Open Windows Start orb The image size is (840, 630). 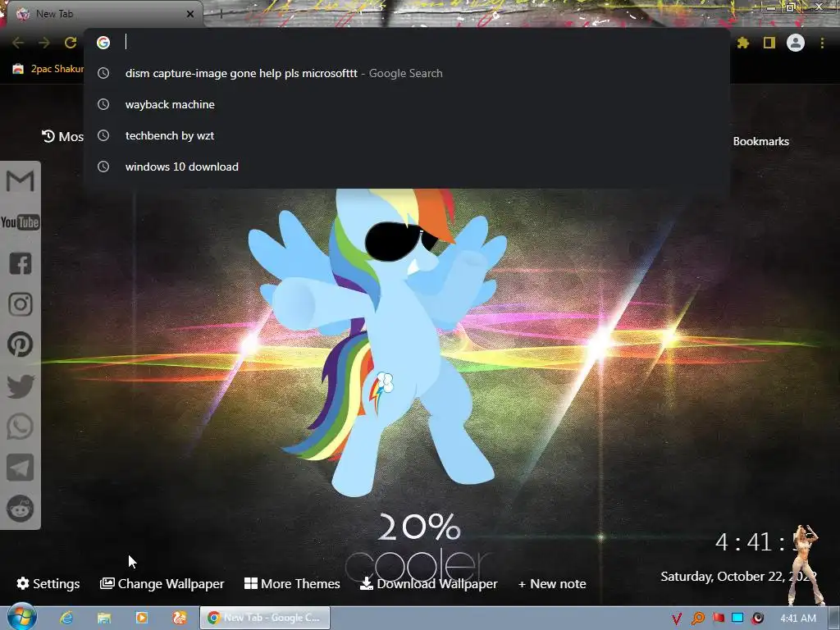click(21, 617)
